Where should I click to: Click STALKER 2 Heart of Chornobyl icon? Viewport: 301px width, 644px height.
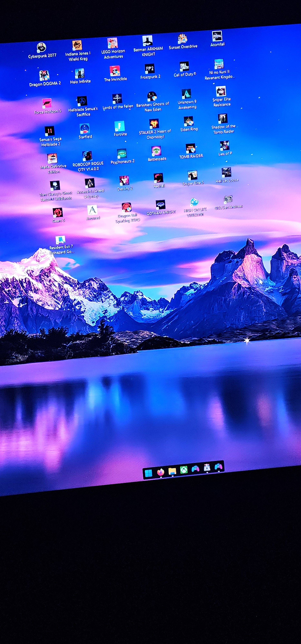[154, 124]
